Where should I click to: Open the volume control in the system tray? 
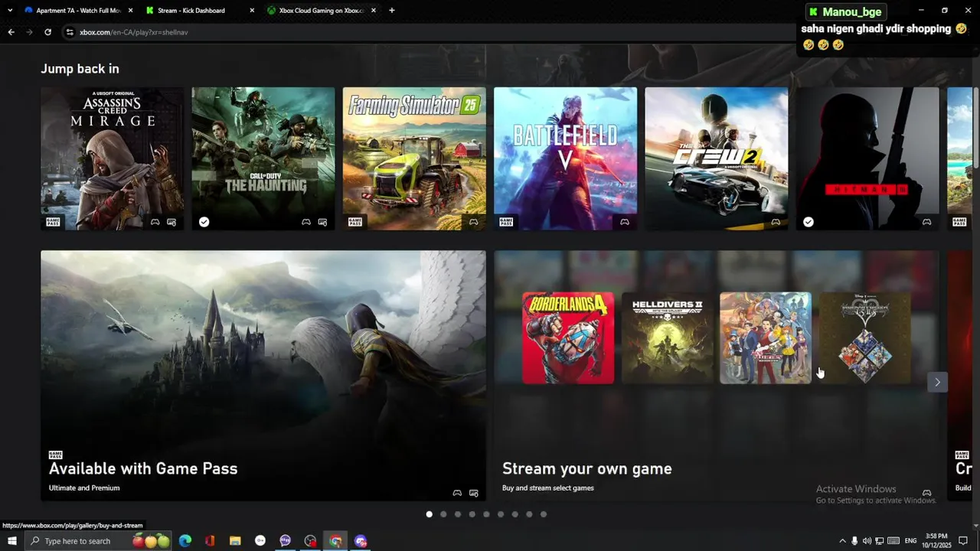tap(867, 541)
